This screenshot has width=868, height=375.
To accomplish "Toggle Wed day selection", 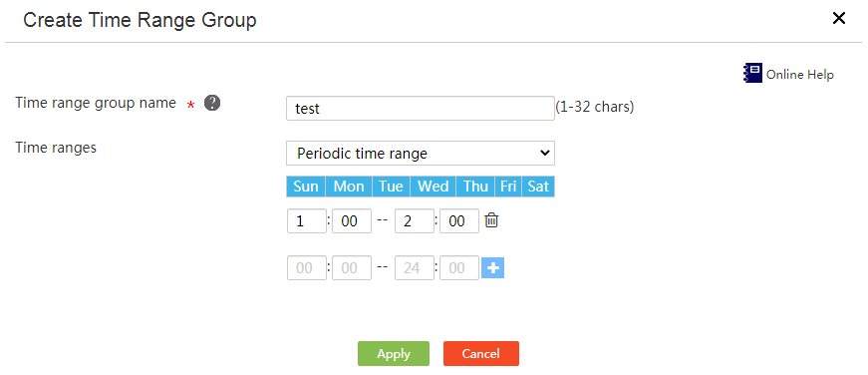I will click(x=433, y=187).
